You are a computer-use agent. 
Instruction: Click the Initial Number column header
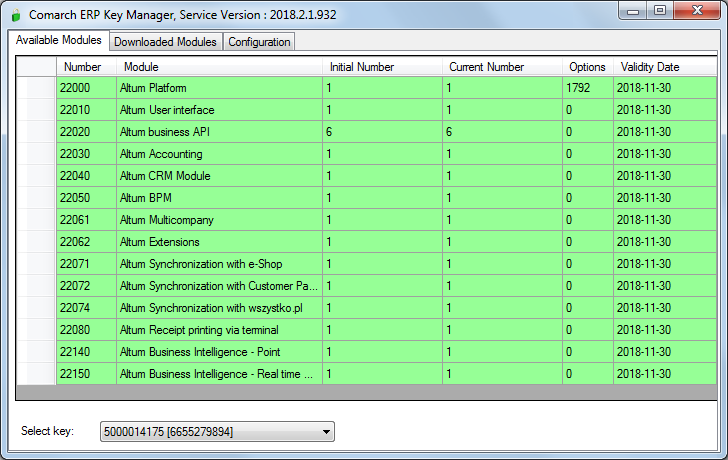[x=382, y=67]
